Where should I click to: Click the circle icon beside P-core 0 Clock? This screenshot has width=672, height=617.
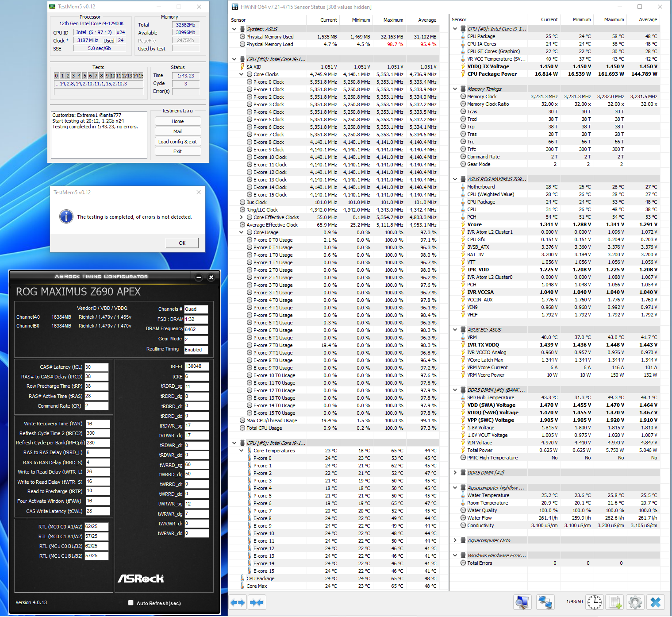pyautogui.click(x=250, y=82)
